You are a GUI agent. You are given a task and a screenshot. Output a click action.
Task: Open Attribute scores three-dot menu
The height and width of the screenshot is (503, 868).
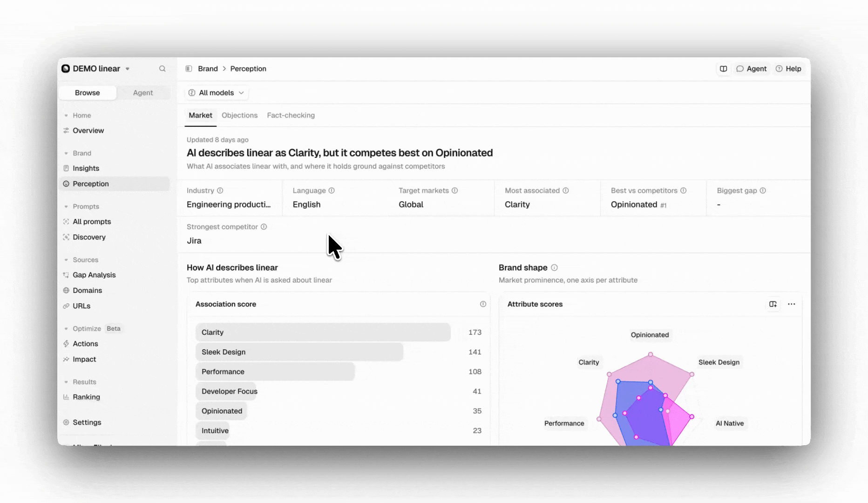click(x=792, y=304)
